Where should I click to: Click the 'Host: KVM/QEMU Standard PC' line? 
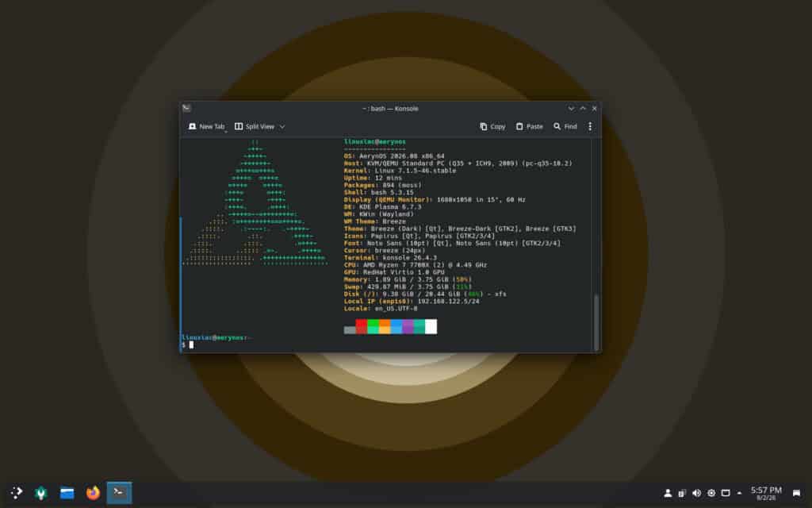(x=458, y=164)
